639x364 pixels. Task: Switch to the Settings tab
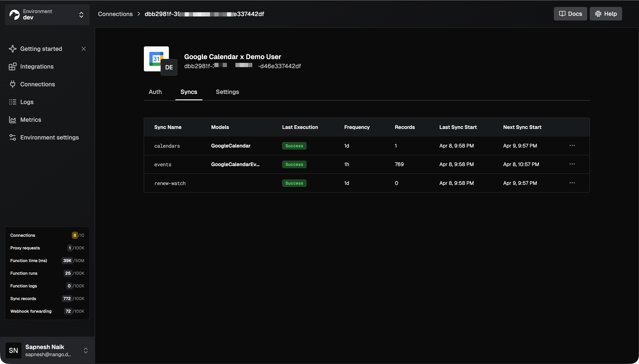click(227, 92)
